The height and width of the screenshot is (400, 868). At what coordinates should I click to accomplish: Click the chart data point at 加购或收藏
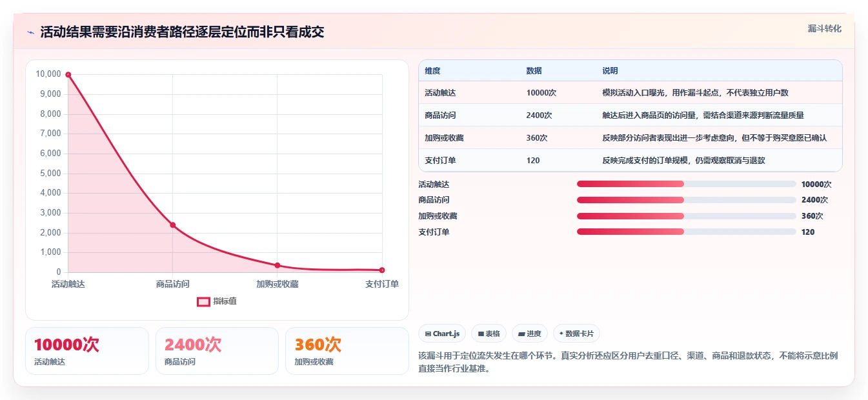[x=278, y=265]
